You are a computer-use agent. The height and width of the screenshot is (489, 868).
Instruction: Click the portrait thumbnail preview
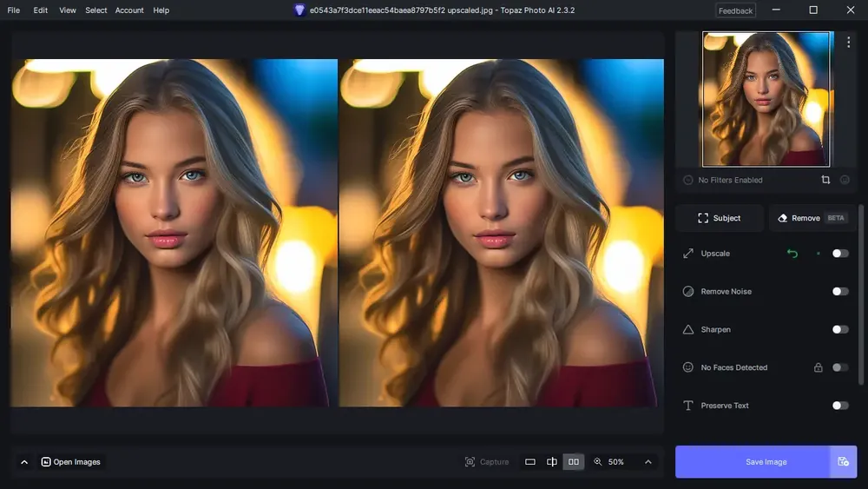(x=766, y=99)
